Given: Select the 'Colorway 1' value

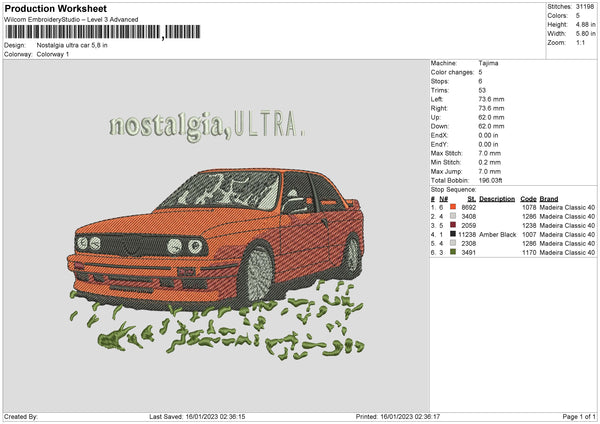Looking at the screenshot, I should click(x=53, y=54).
